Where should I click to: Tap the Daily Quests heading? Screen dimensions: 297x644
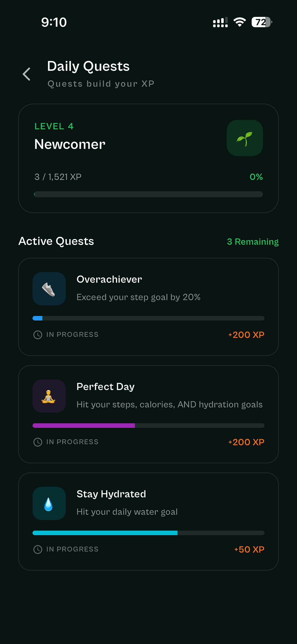(x=88, y=66)
